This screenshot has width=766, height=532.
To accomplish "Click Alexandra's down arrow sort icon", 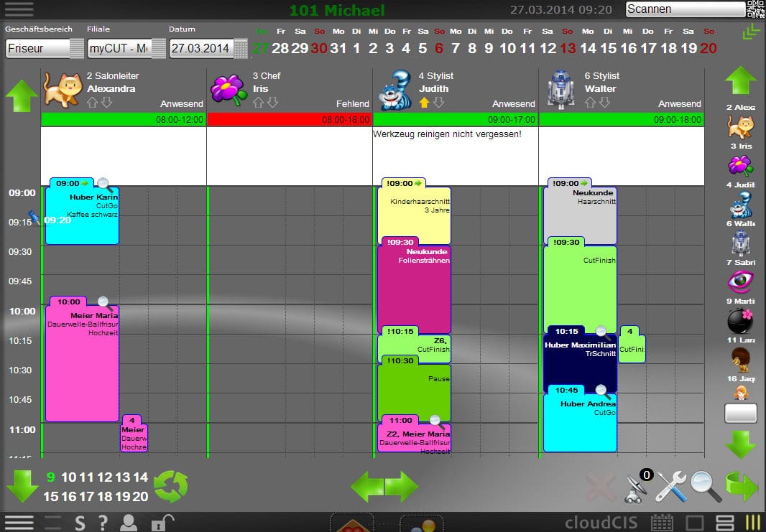I will coord(107,103).
